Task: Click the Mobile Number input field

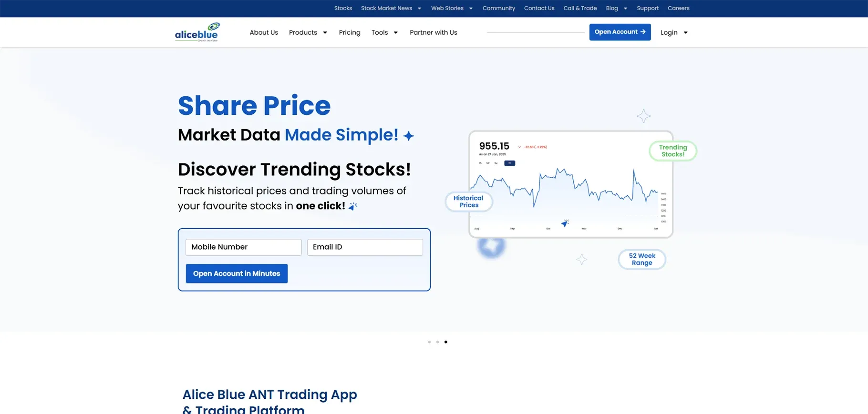Action: point(244,247)
